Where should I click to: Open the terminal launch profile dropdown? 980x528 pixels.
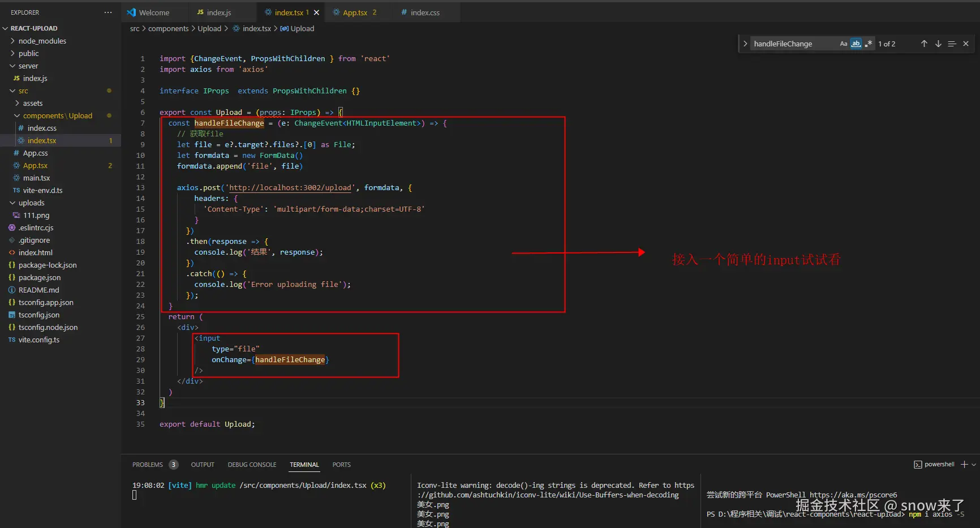tap(974, 465)
